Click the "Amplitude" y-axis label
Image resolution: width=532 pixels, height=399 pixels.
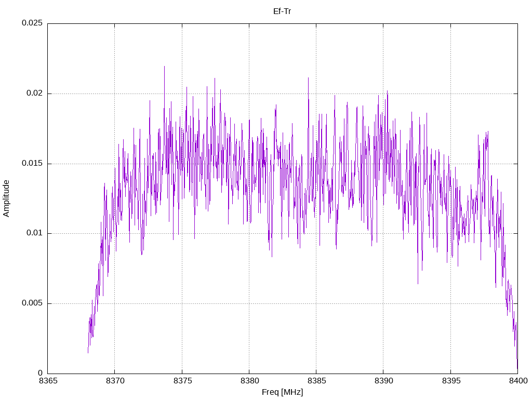coord(6,198)
